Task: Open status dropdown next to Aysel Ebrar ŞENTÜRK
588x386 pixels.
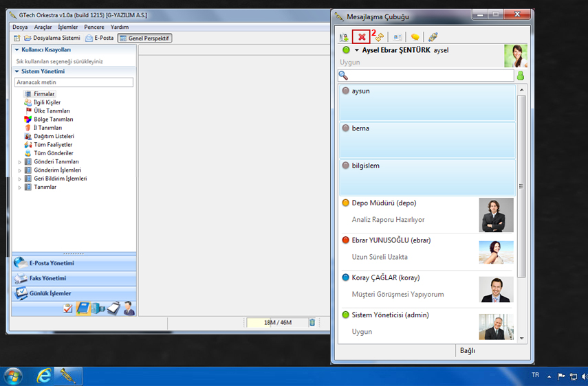Action: [x=357, y=50]
